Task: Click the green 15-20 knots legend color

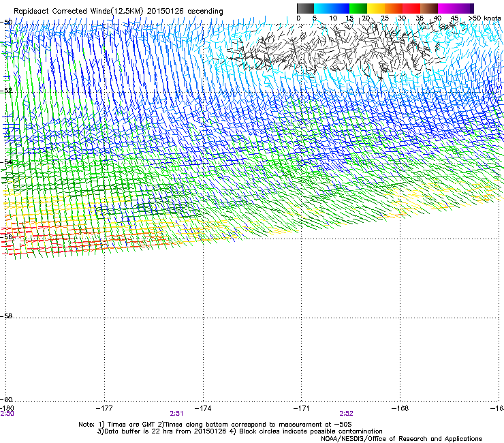Action: click(358, 8)
